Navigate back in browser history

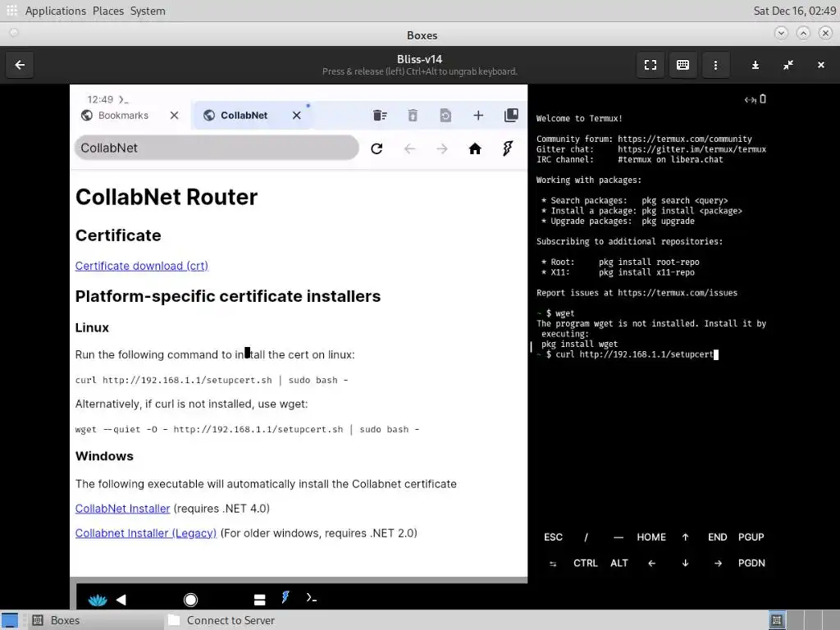pos(410,148)
